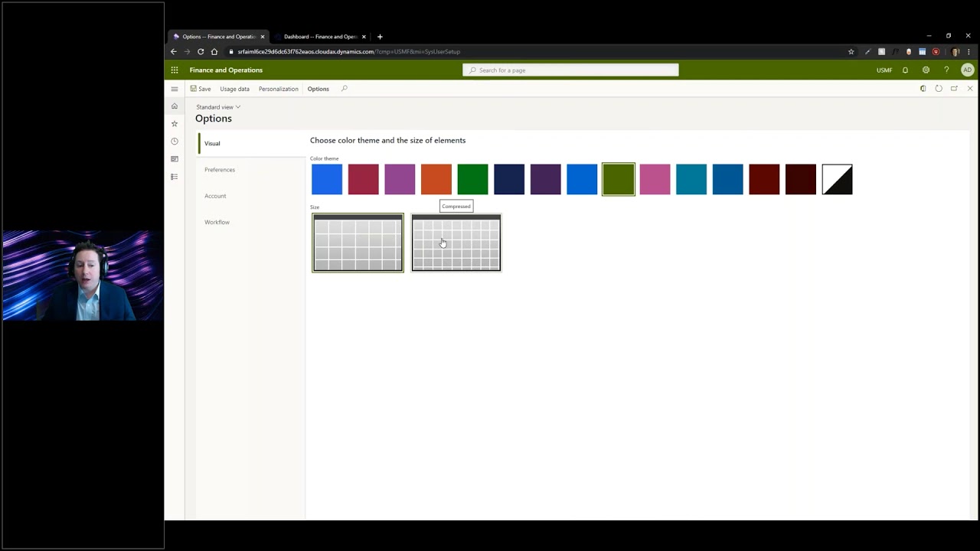Click the Save button label
Screen dimensions: 980x551
[204, 89]
